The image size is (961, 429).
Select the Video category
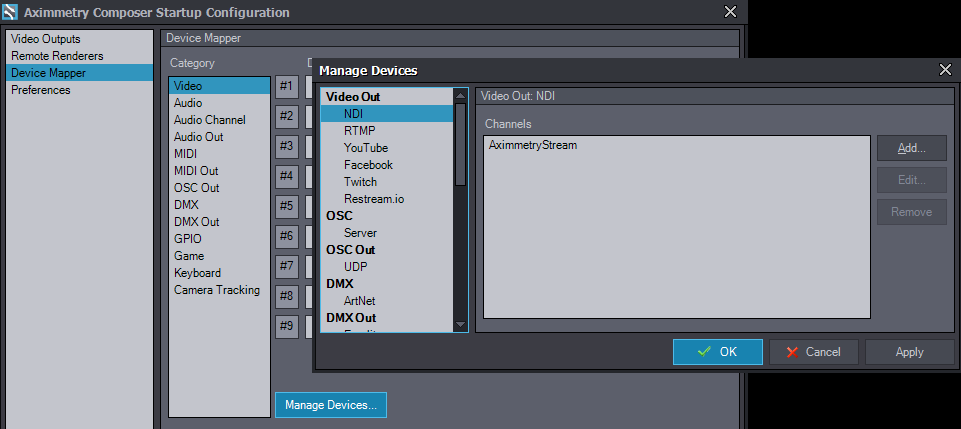[x=219, y=86]
